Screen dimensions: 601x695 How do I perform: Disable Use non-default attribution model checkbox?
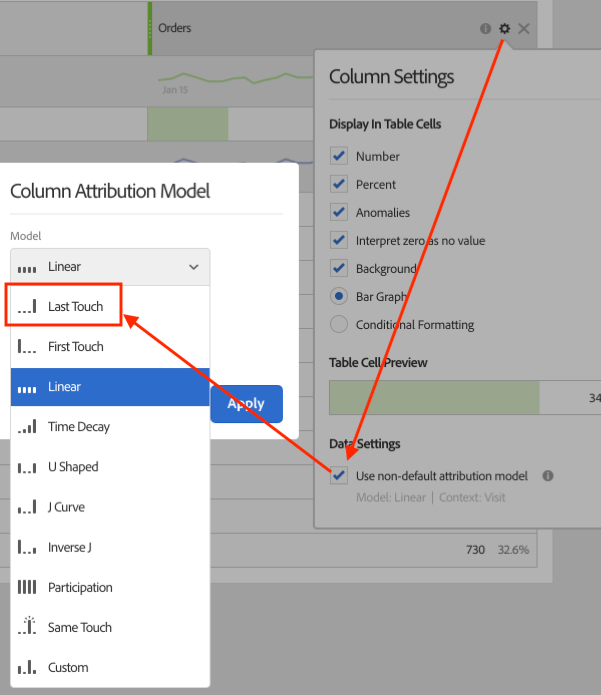pyautogui.click(x=339, y=475)
